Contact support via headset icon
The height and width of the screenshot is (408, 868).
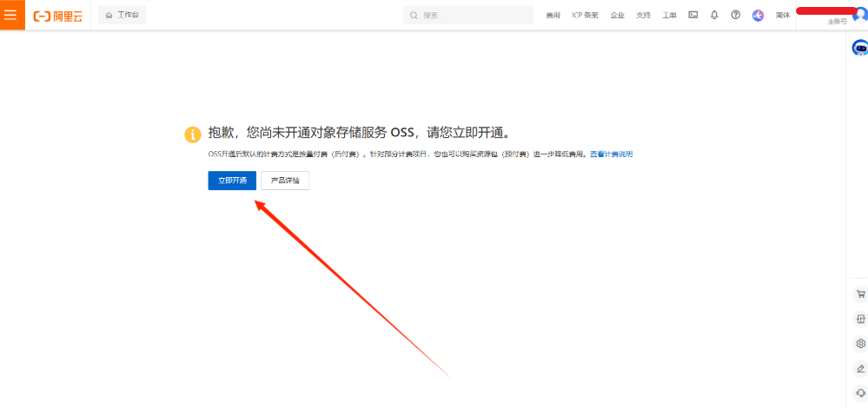point(860,392)
